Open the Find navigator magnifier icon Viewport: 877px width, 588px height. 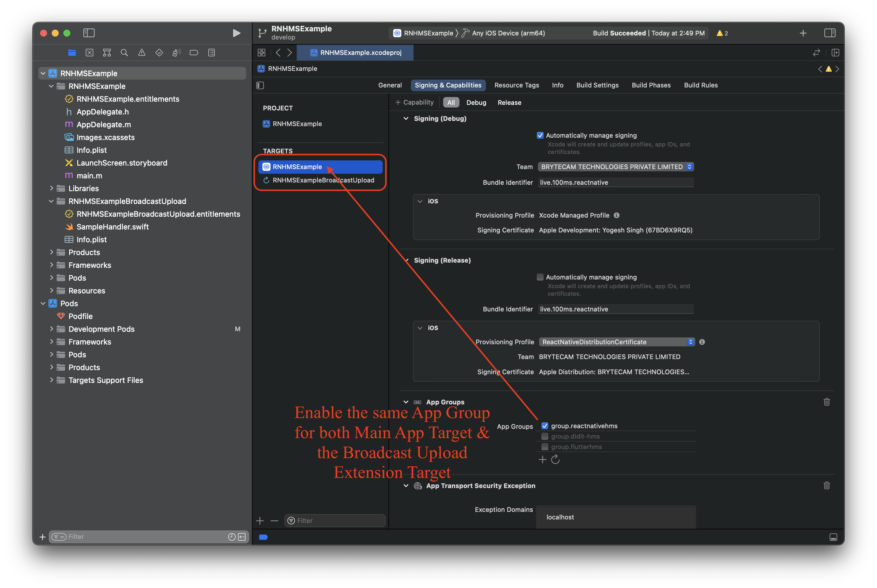tap(124, 53)
